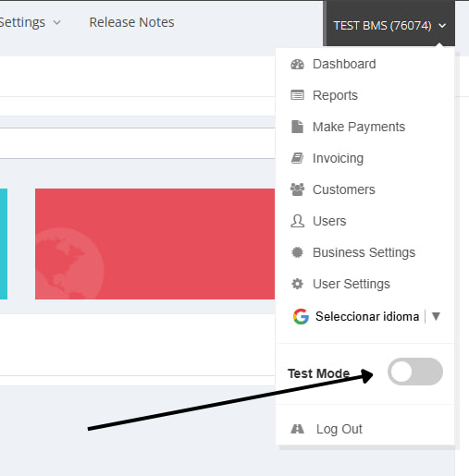Click the Seleccionar idioma language selector text
The image size is (469, 476).
[367, 316]
